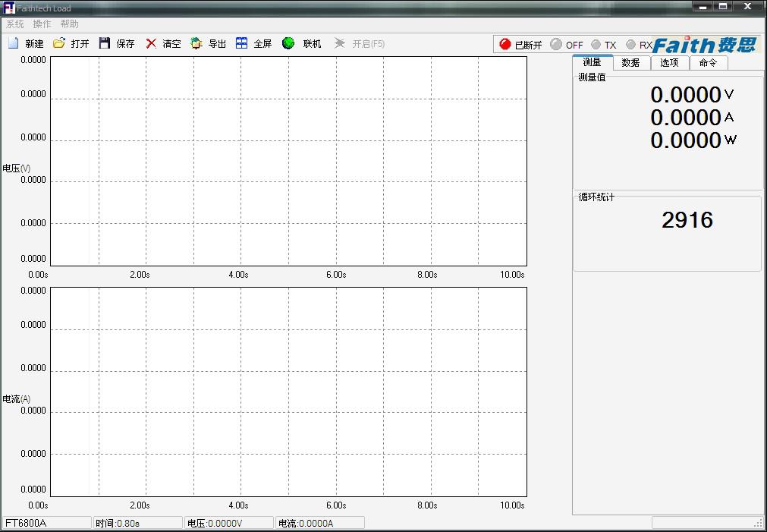Connect online with the green 联机 globe icon
Viewport: 767px width, 532px height.
288,43
